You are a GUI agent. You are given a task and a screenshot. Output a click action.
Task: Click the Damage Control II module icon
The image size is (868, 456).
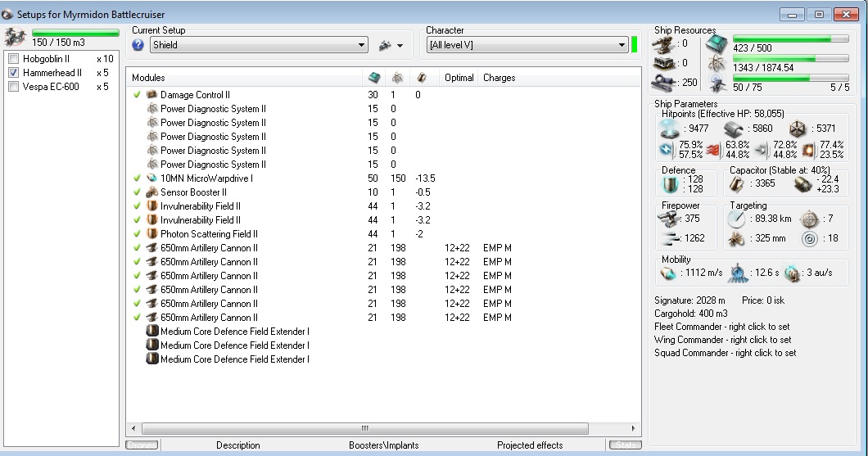click(x=151, y=95)
